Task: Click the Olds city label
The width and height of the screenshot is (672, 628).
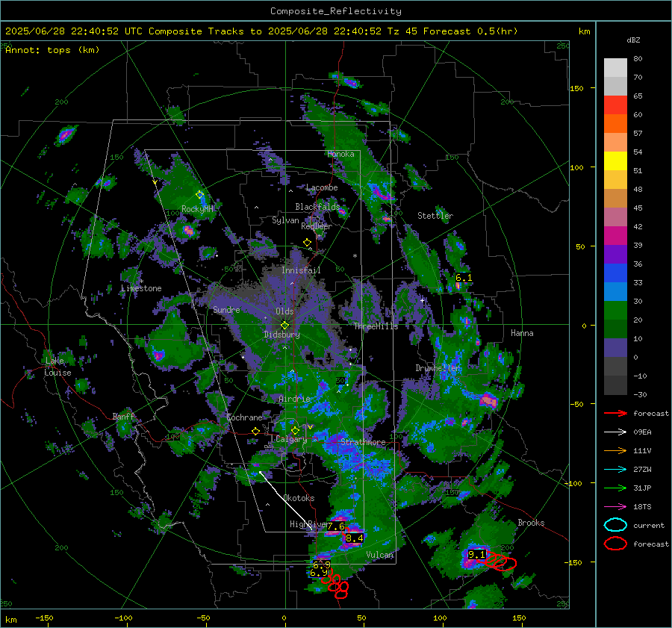Action: [x=284, y=311]
